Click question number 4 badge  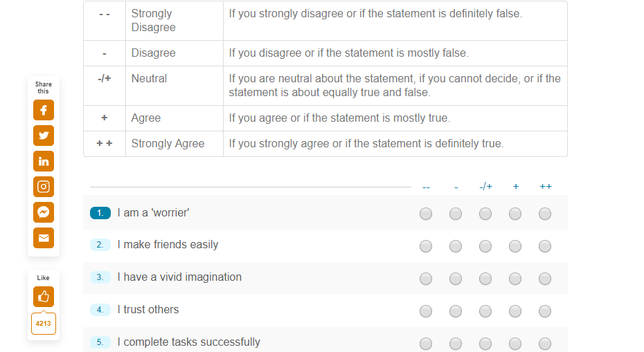point(100,310)
